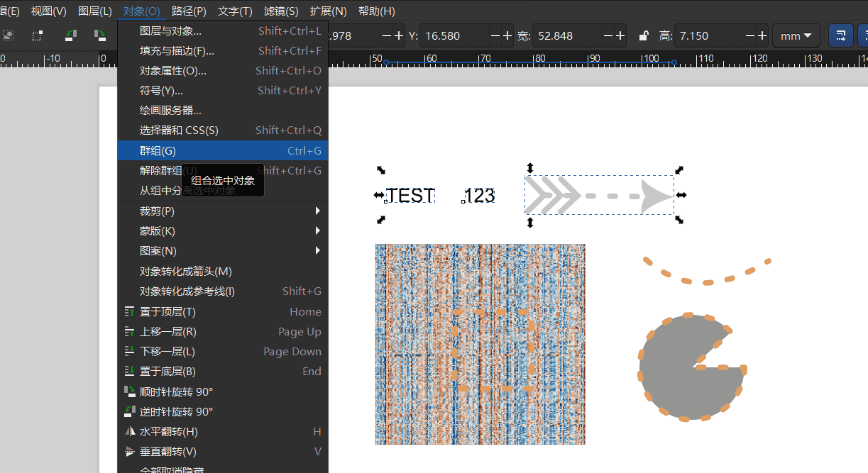
Task: Click the rotate 90° counter-clockwise toolbar icon
Action: (x=71, y=35)
